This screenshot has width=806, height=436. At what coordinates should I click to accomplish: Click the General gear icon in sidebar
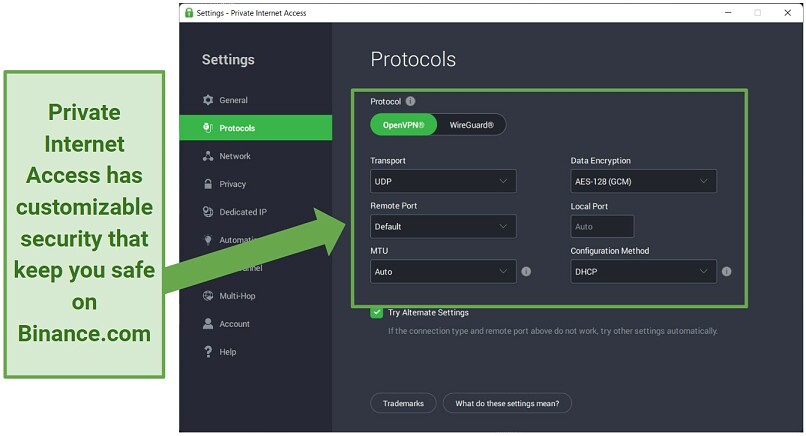(x=208, y=100)
